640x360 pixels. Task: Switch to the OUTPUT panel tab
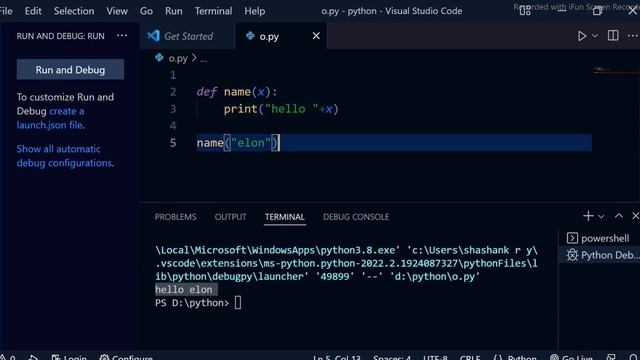pos(231,217)
